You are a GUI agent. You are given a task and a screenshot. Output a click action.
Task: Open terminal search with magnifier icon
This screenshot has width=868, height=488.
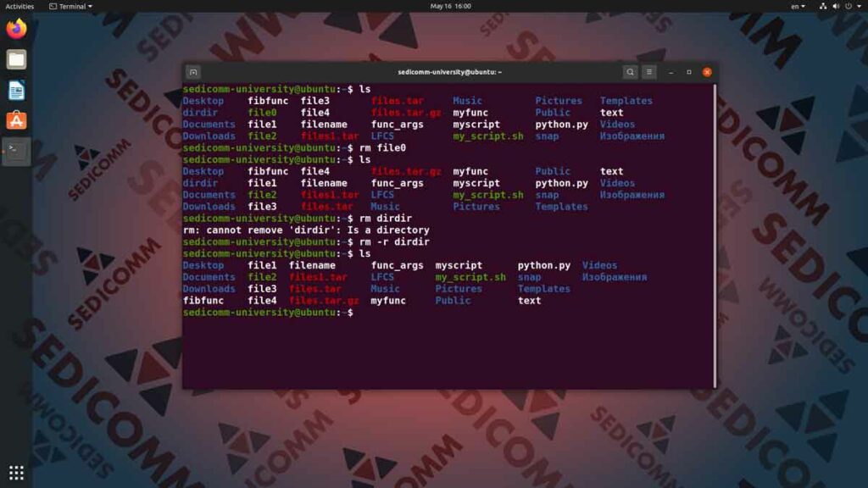(x=630, y=72)
